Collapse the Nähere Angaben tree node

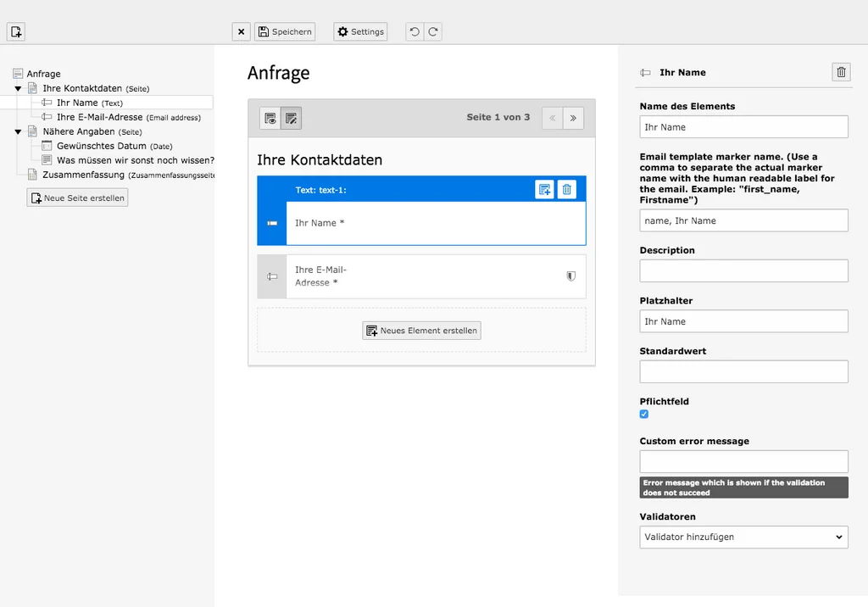click(x=18, y=131)
